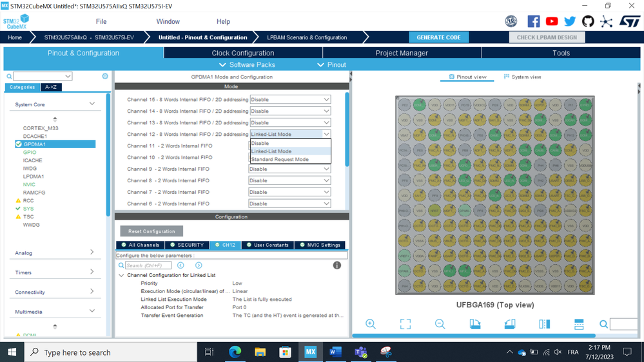Toggle horizontal split view icon

coord(579,324)
